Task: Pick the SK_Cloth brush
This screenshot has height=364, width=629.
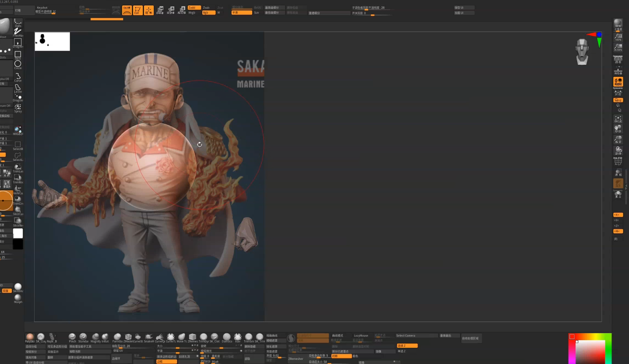Action: tap(214, 338)
